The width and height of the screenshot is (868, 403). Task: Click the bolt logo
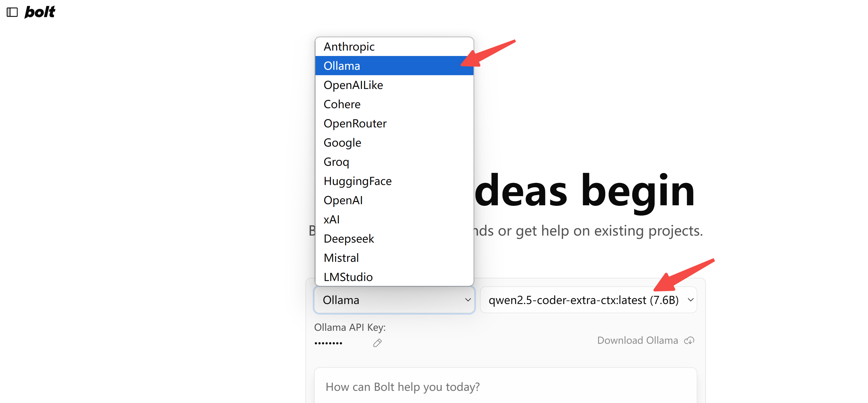(40, 12)
